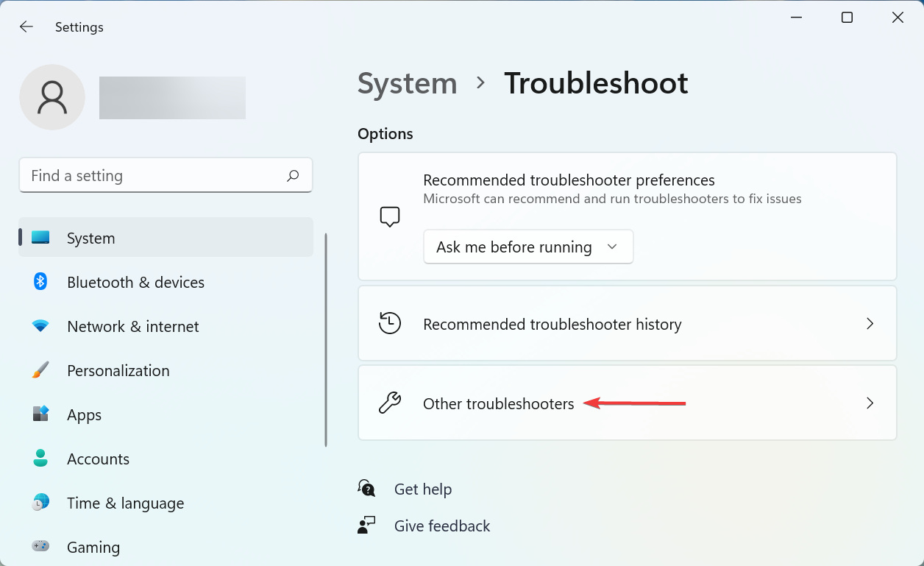Click the sidebar vertical scrollbar
Image resolution: width=924 pixels, height=566 pixels.
click(x=326, y=340)
